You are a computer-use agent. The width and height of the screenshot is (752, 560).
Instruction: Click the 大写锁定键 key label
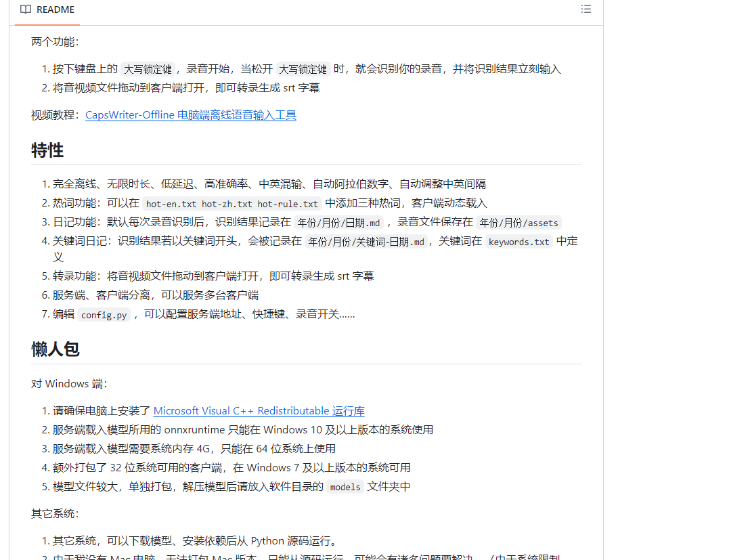(x=147, y=68)
